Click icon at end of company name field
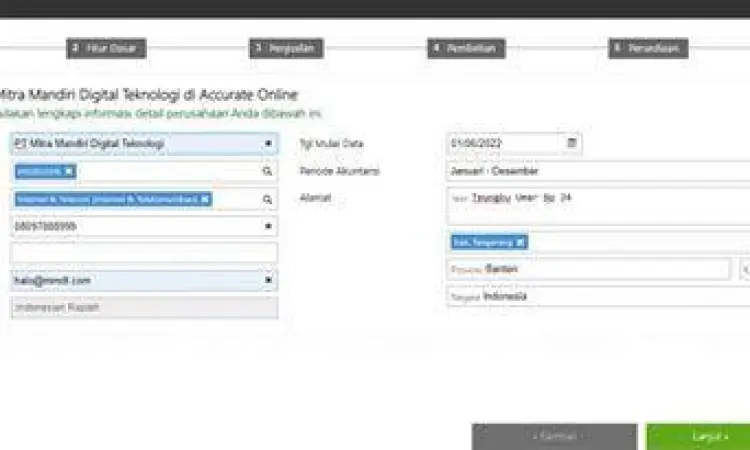The image size is (750, 450). coord(268,143)
